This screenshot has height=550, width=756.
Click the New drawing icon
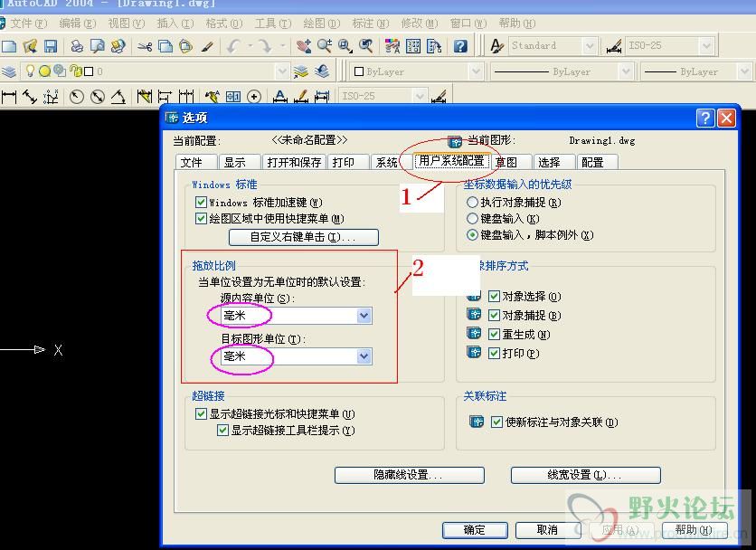coord(9,46)
